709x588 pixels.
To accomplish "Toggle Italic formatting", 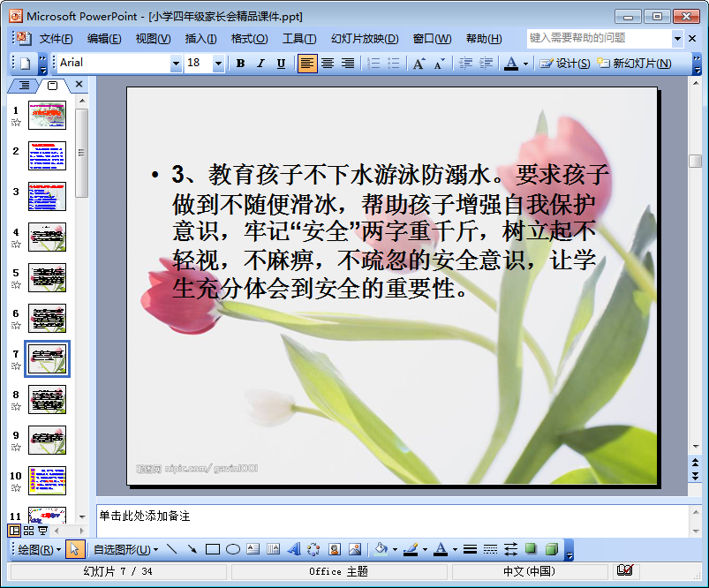I will click(260, 64).
